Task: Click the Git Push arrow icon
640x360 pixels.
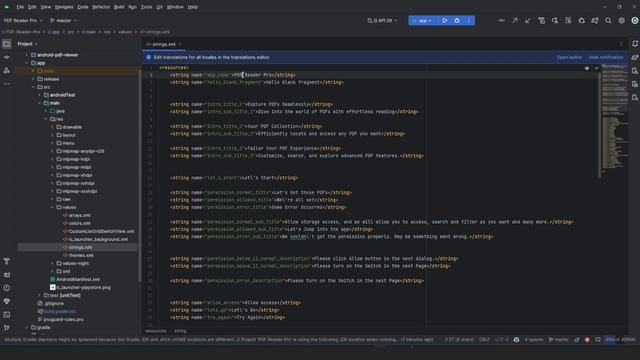Action: click(x=515, y=20)
